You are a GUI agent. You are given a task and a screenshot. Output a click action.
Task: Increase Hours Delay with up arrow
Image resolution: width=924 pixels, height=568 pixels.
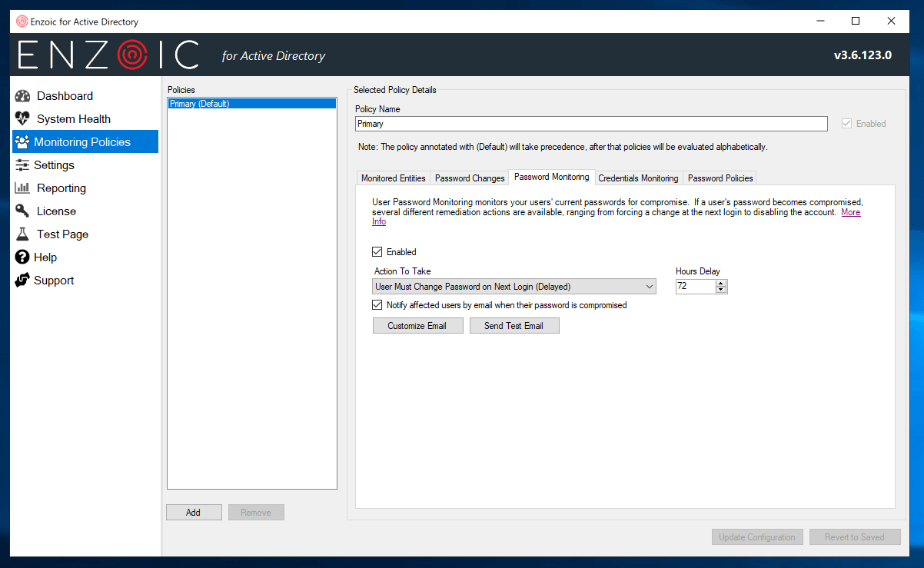coord(721,284)
